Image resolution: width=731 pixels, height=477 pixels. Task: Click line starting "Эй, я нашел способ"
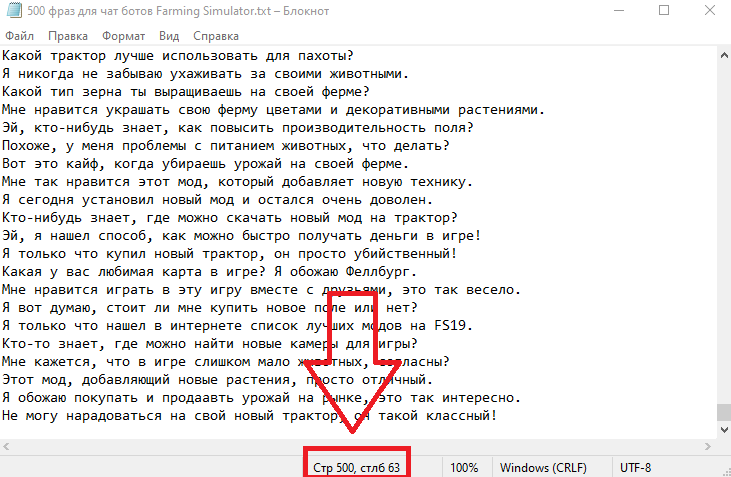tap(241, 236)
